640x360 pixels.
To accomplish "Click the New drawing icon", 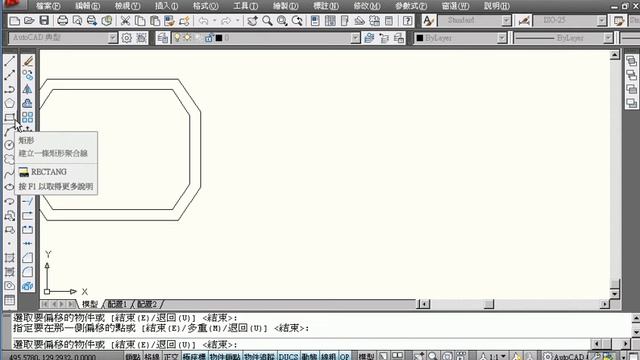I will click(15, 21).
